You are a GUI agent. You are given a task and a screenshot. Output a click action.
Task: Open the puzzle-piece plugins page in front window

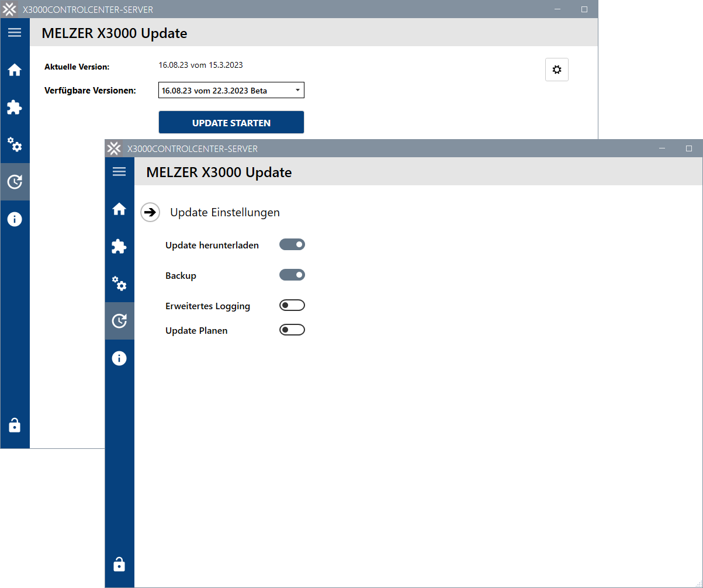coord(119,246)
